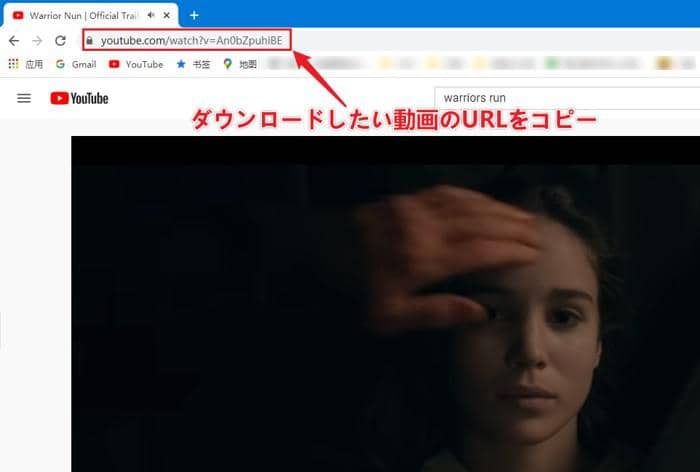Click the browser back arrow
700x472 pixels.
click(14, 41)
